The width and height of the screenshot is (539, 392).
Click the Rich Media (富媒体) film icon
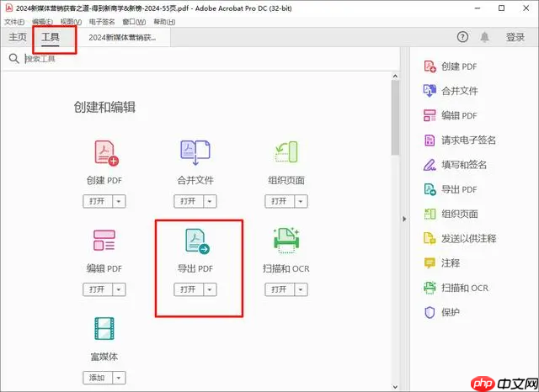click(104, 329)
